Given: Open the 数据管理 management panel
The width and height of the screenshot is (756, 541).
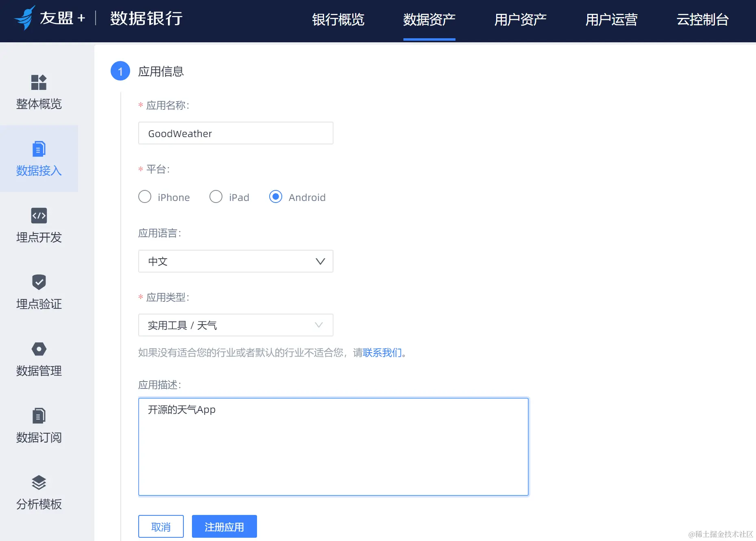Looking at the screenshot, I should point(39,360).
